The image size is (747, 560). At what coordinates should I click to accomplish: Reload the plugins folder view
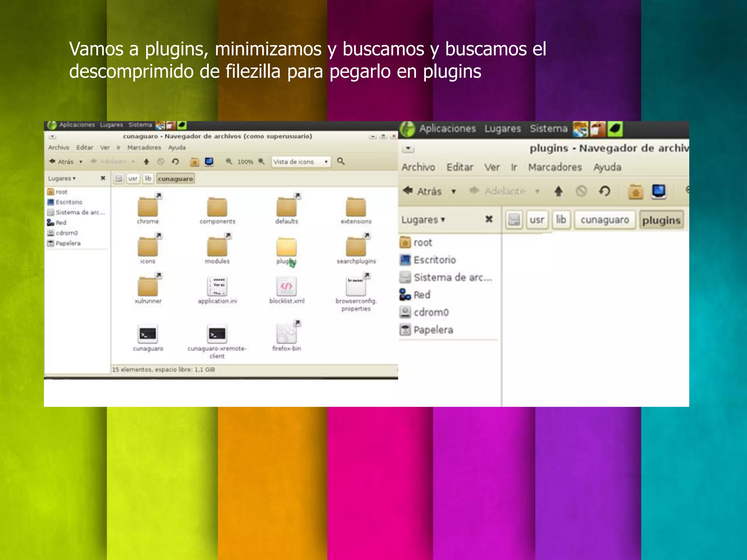[x=604, y=191]
